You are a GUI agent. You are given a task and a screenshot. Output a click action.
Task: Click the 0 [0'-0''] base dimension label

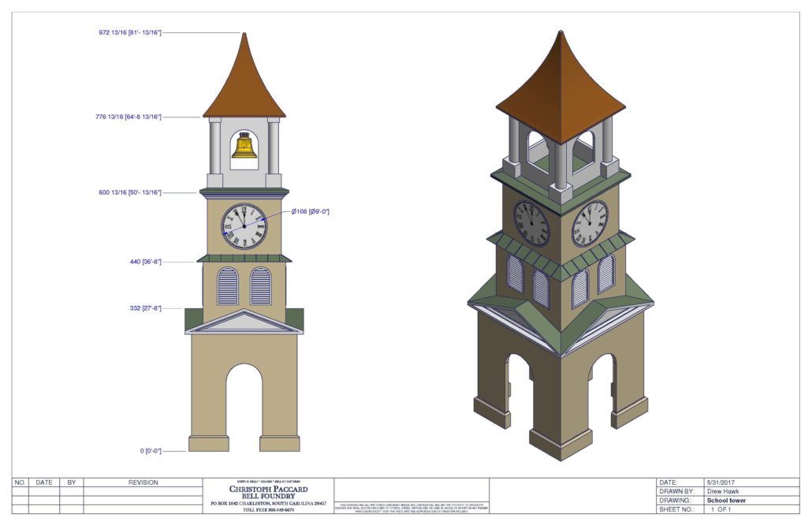[x=149, y=452]
